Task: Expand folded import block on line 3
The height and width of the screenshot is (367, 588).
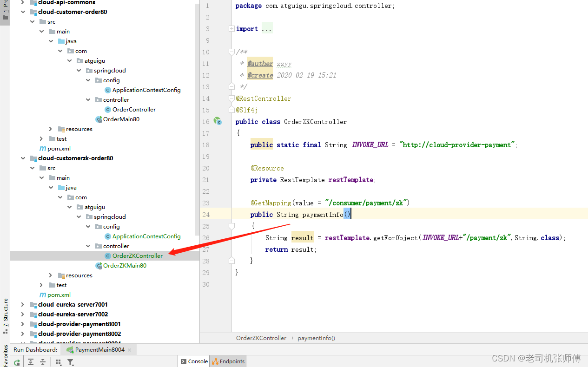Action: click(x=231, y=29)
